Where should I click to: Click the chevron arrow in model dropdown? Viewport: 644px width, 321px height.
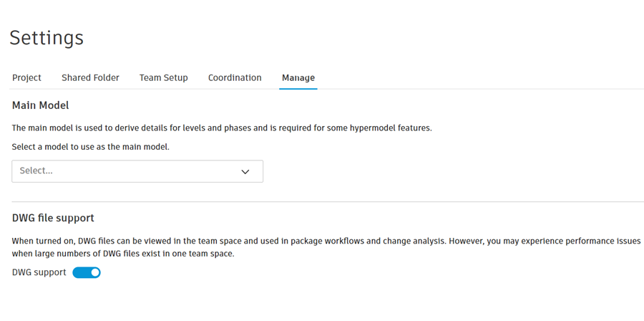[245, 171]
